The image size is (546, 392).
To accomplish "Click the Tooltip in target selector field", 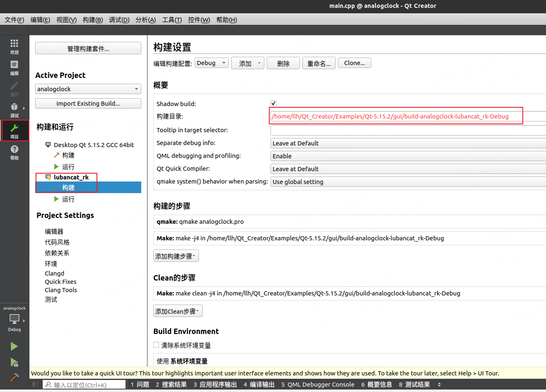I will (x=408, y=130).
